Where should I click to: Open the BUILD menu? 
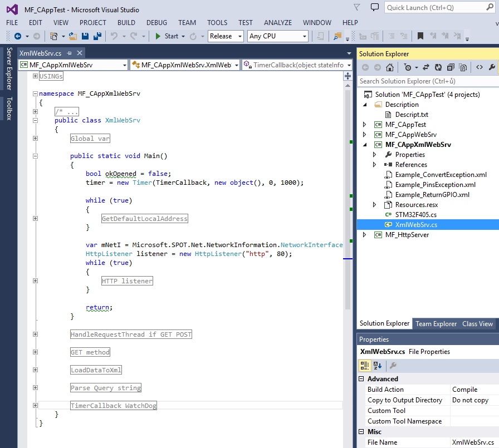click(126, 23)
